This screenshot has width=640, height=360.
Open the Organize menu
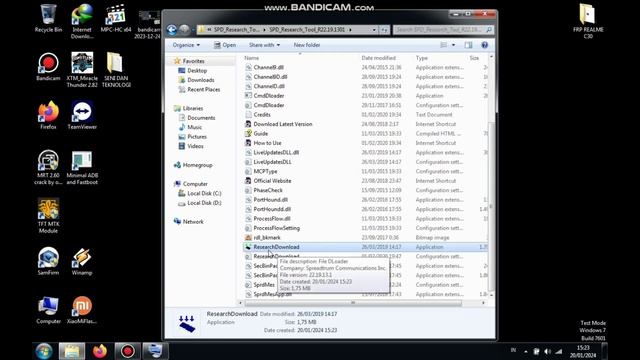click(186, 45)
